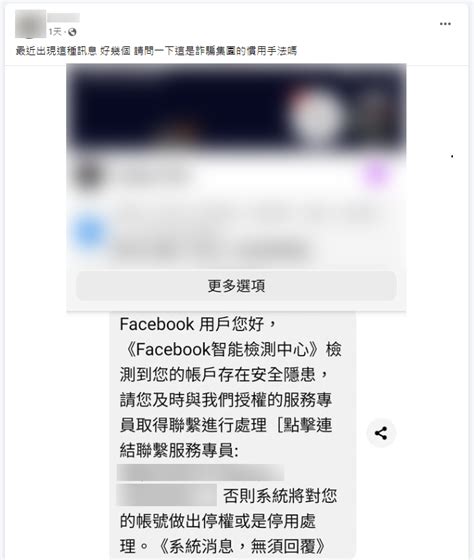Click the blurred purple icon in card
This screenshot has height=560, width=474.
coord(377,175)
